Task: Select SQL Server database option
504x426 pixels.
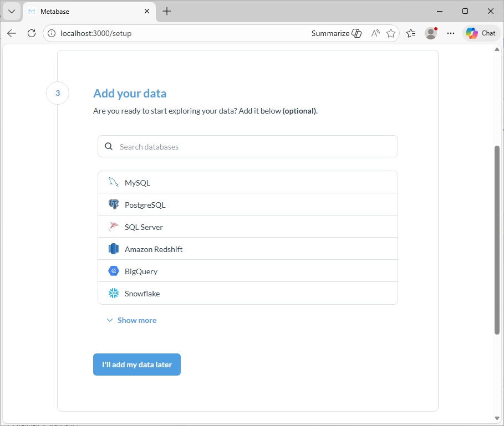Action: (248, 227)
